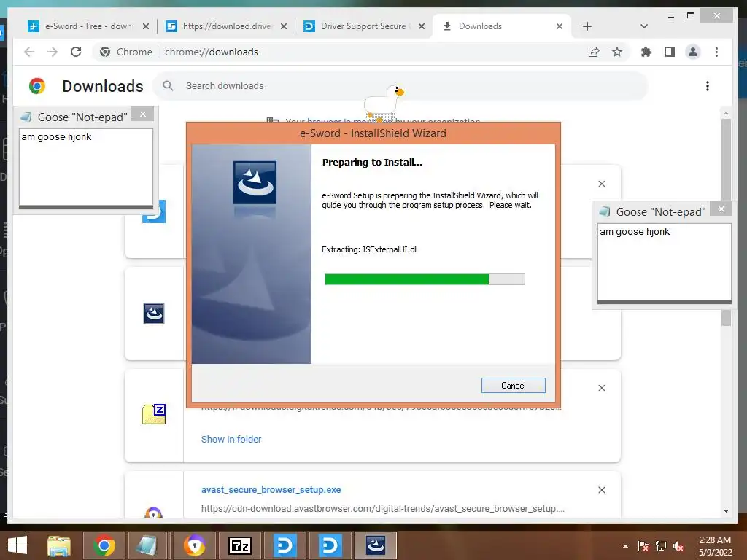The image size is (747, 560).
Task: Open the clock showing 2:28 AM
Action: pos(715,546)
